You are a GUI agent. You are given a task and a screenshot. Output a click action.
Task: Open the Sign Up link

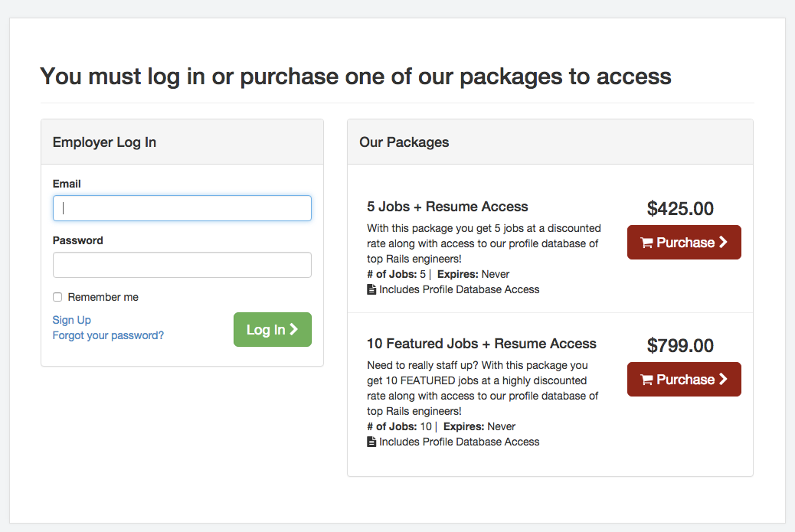(71, 320)
